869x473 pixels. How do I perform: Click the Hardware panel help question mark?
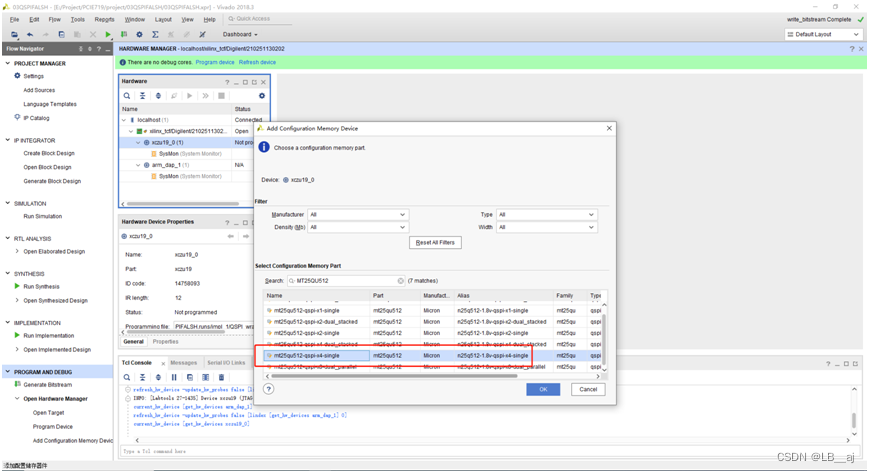tap(227, 82)
